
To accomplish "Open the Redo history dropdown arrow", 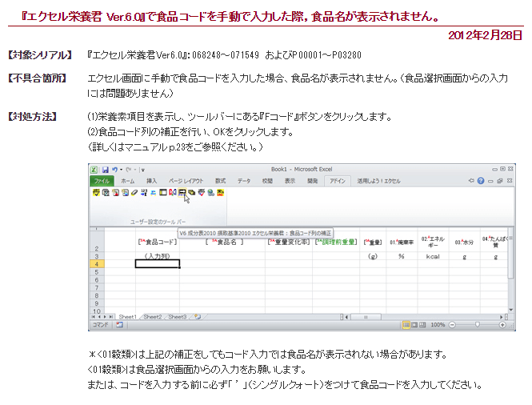I will 135,170.
